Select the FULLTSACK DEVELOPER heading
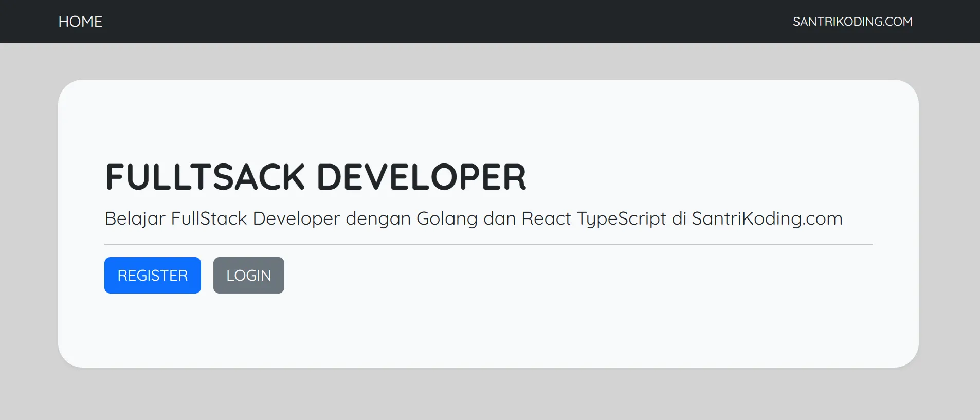The image size is (980, 420). click(316, 177)
